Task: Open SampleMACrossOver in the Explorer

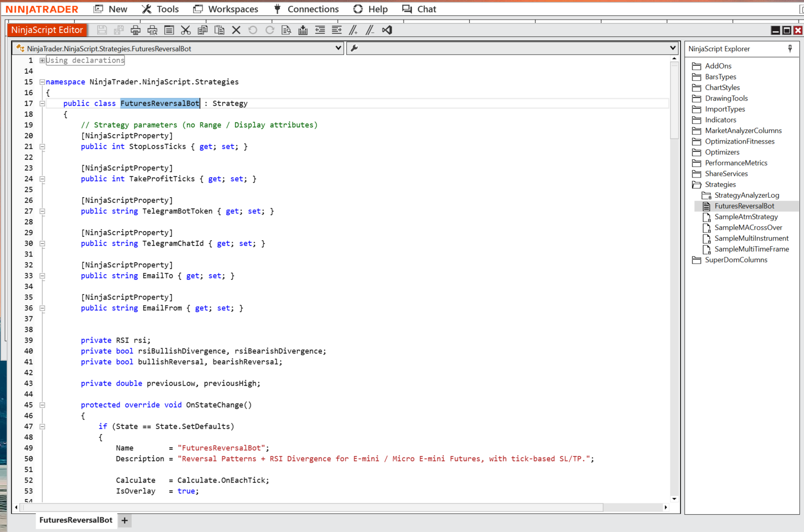Action: [x=748, y=228]
